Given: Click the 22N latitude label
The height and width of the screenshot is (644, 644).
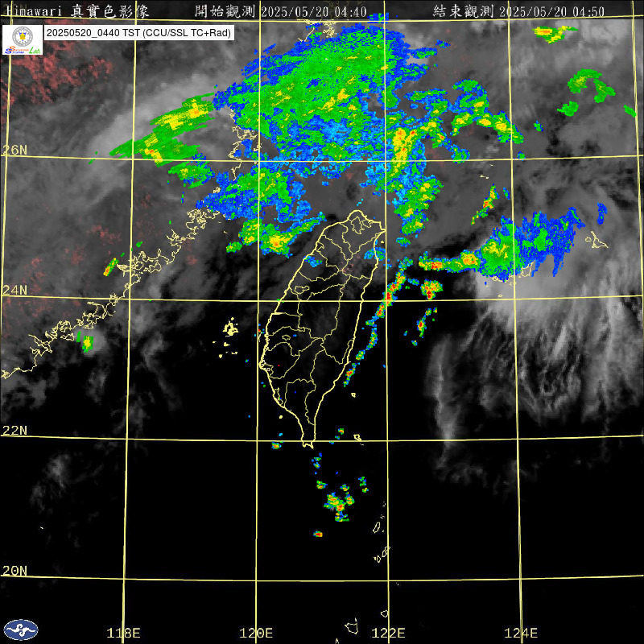Looking at the screenshot, I should (x=14, y=430).
